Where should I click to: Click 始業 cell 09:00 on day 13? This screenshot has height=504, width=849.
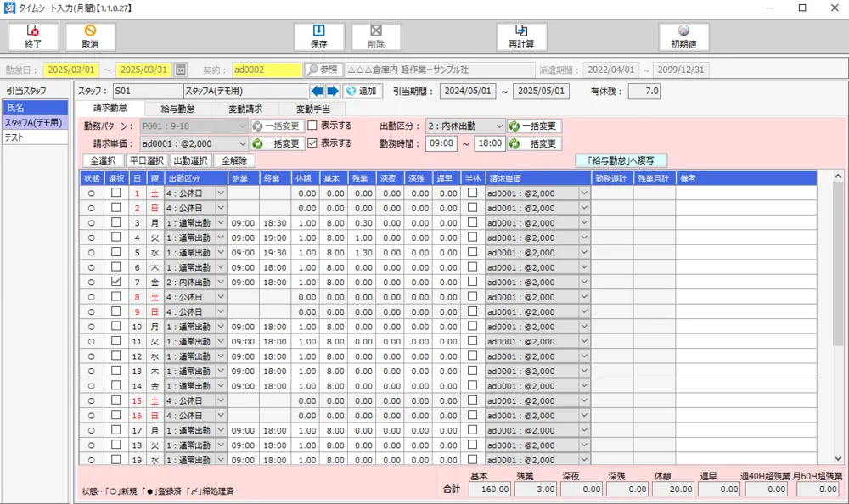[x=243, y=372]
